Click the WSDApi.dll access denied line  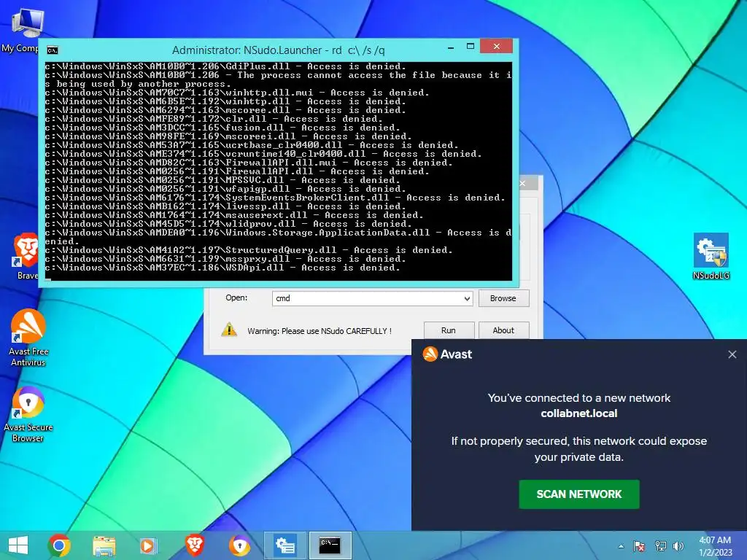[x=222, y=268]
